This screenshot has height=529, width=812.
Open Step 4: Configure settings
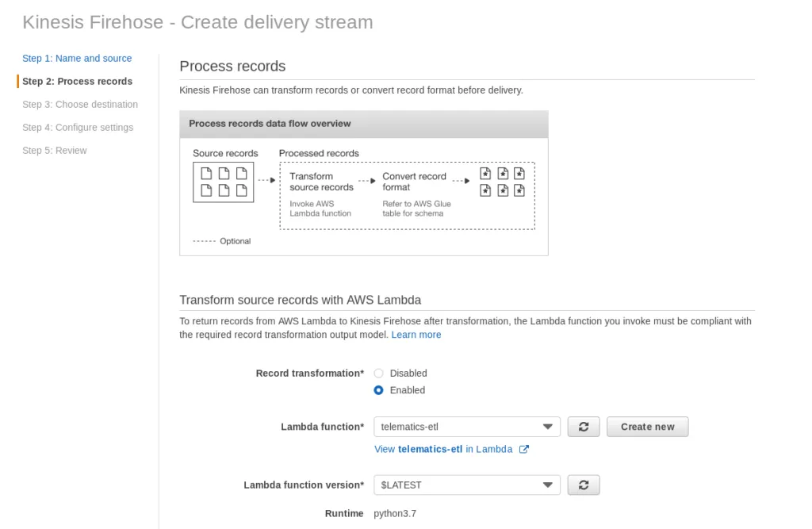click(x=78, y=127)
